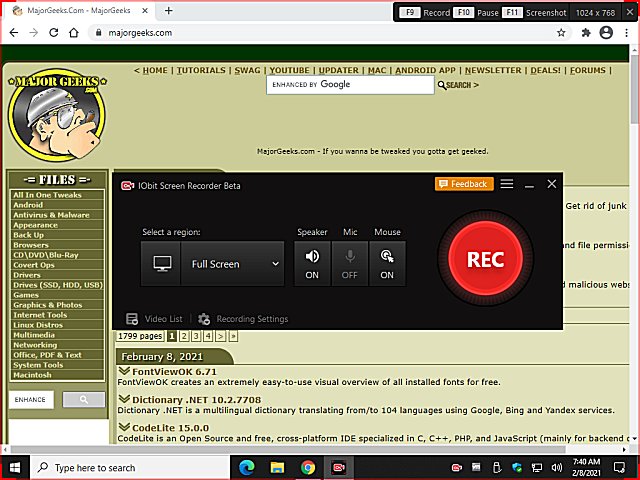Image resolution: width=640 pixels, height=480 pixels.
Task: Open the Video List
Action: point(154,319)
